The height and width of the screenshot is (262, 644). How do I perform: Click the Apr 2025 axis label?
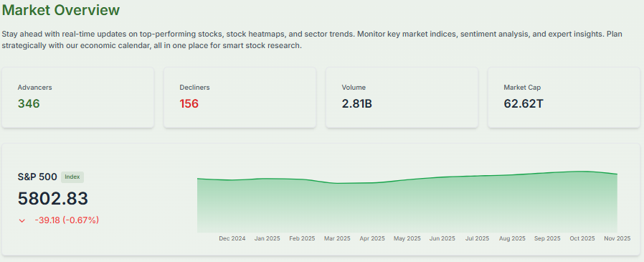click(x=372, y=238)
